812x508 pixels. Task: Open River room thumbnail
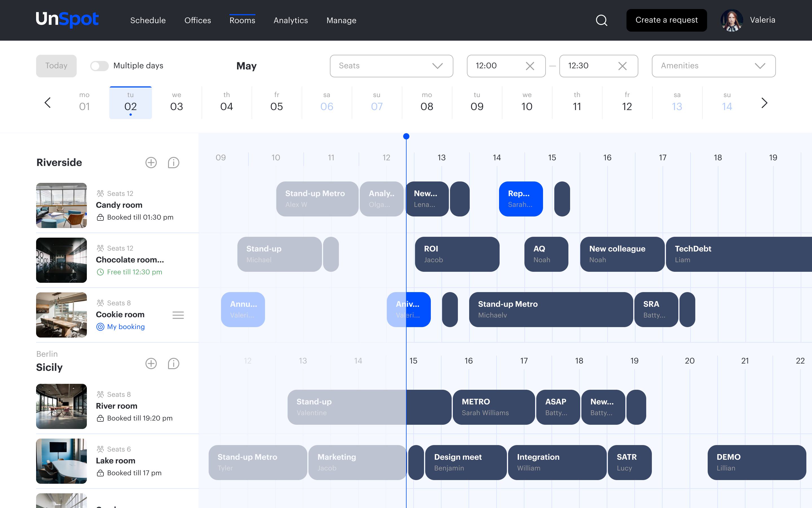(x=61, y=406)
